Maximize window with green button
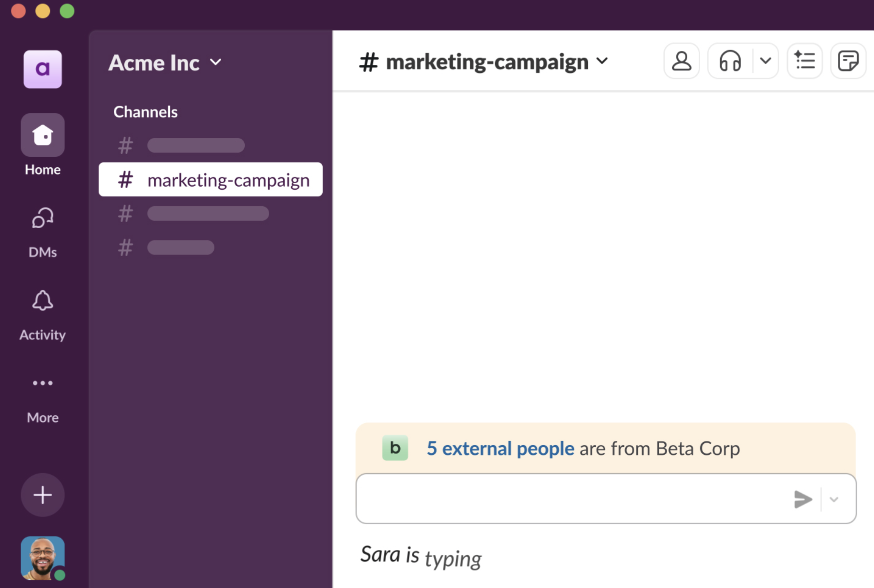 [67, 10]
